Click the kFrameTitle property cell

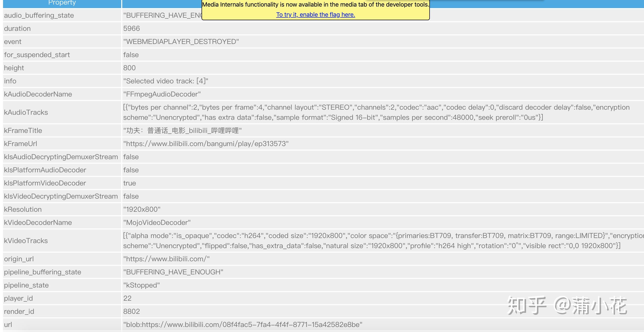click(x=23, y=130)
